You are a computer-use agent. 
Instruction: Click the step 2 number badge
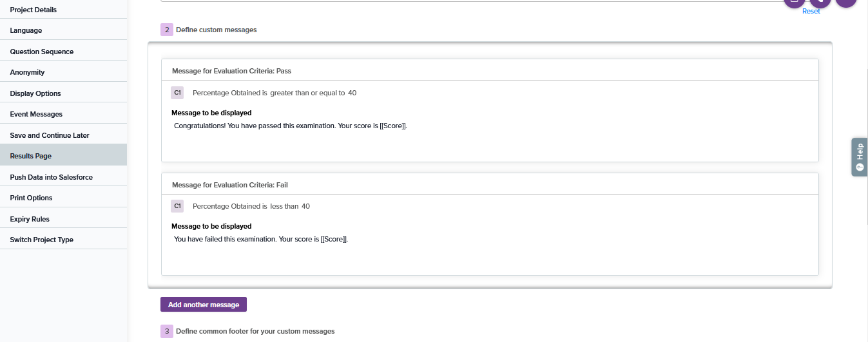coord(167,30)
